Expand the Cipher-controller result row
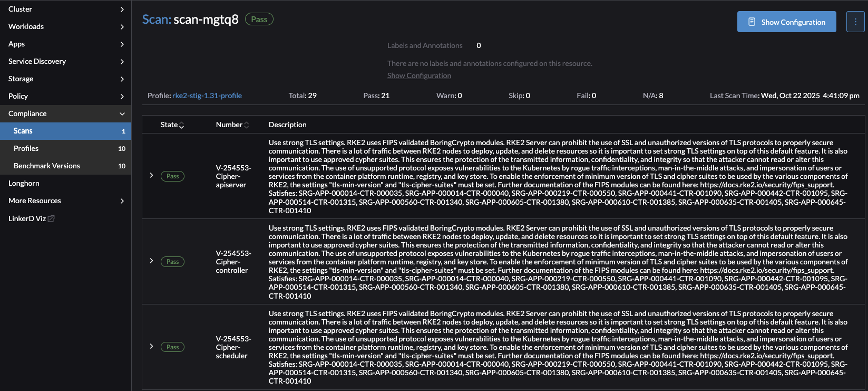This screenshot has height=391, width=868. [151, 261]
